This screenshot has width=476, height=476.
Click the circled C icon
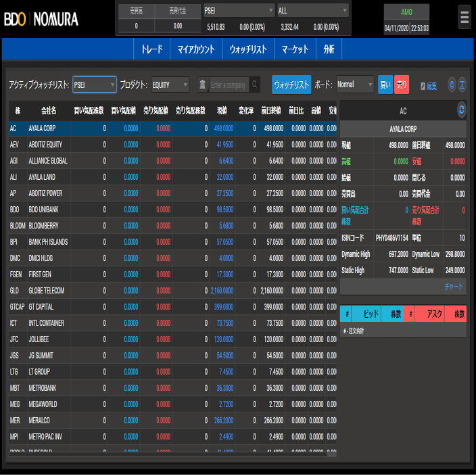tap(452, 85)
